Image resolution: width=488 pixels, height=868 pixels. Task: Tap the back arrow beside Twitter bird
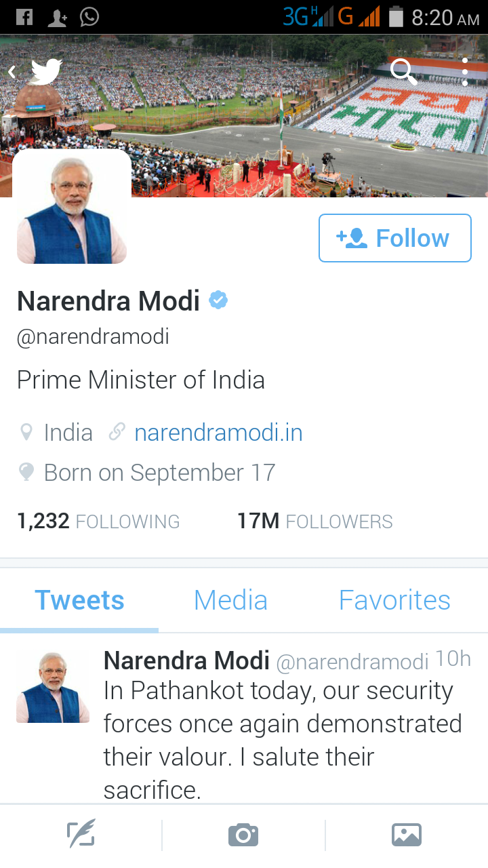(12, 71)
